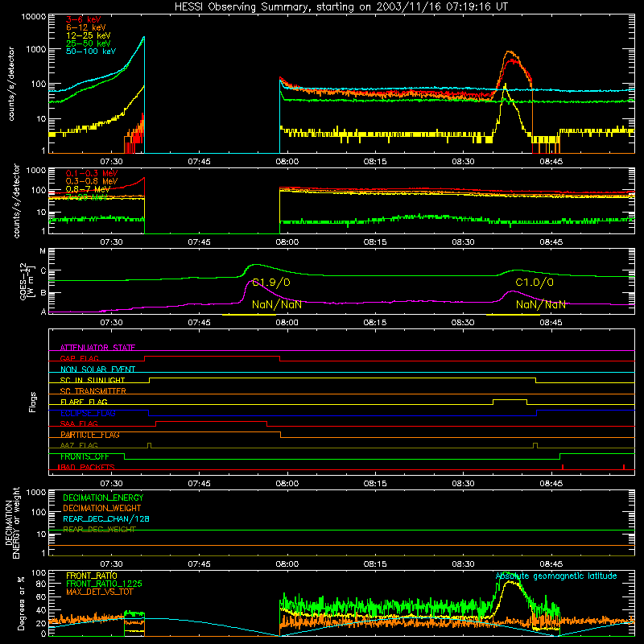Click the REAR_DEC_WEIGHT legend entry
The image size is (644, 644).
[x=99, y=530]
